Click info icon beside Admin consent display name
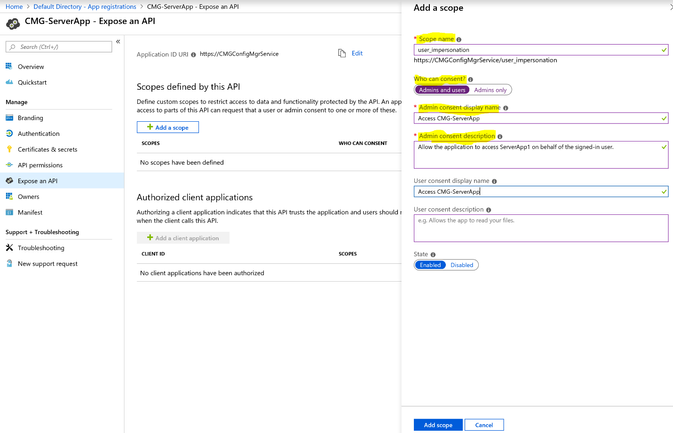This screenshot has width=673, height=433. pos(506,108)
